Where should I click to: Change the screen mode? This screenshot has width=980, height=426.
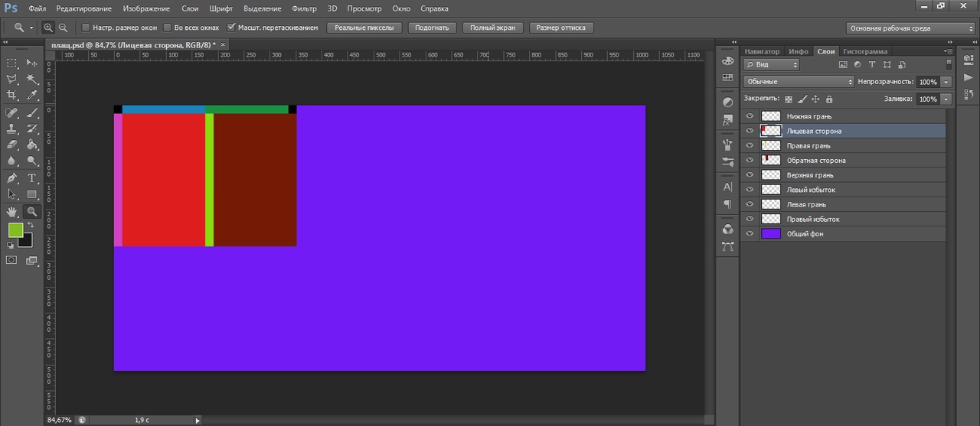(x=32, y=261)
